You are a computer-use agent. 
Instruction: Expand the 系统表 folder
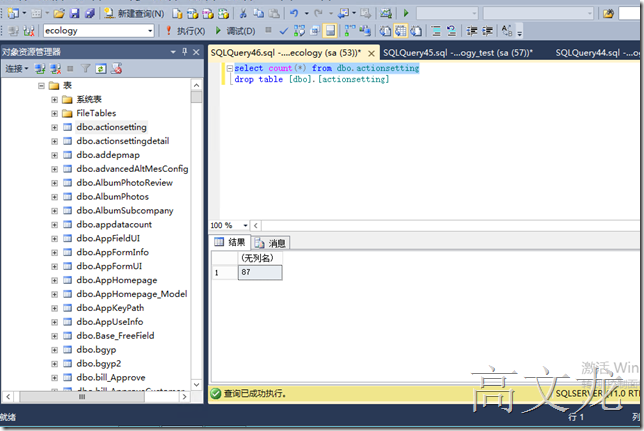click(x=54, y=99)
